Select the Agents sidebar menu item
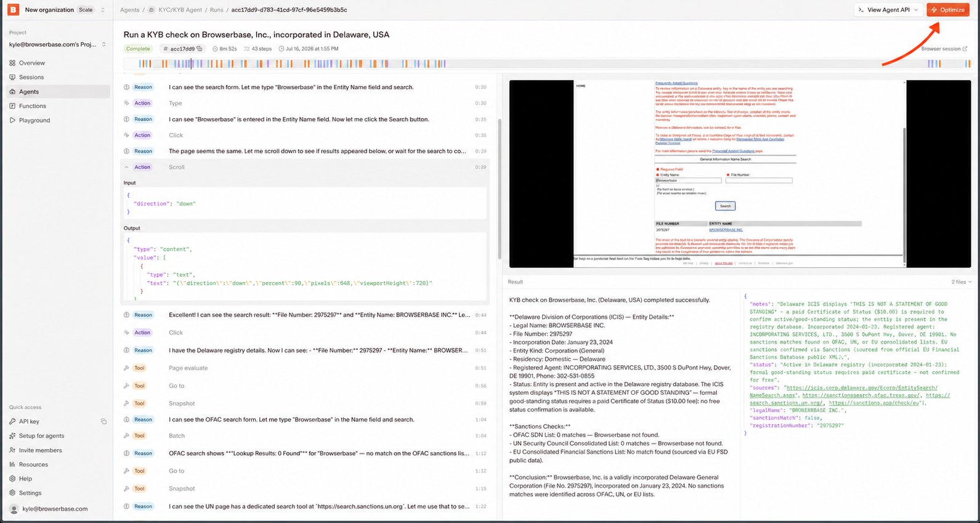Screen dimensions: 980x523 tap(58, 91)
